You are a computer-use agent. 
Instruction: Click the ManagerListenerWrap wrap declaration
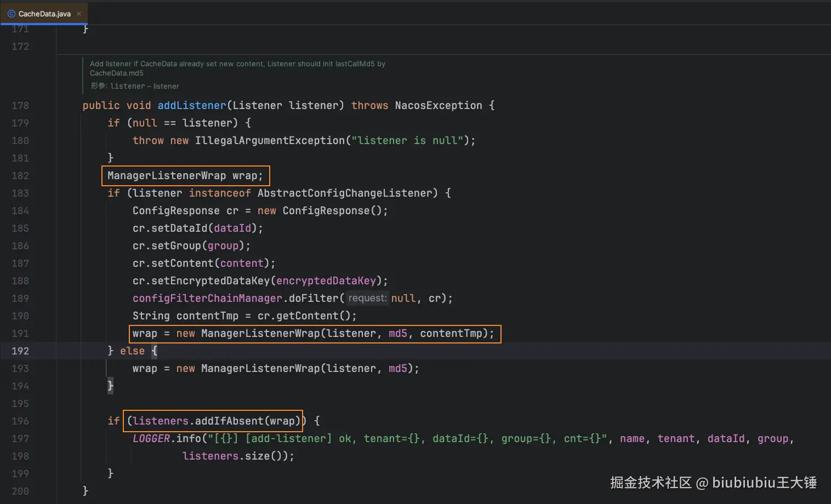pos(185,176)
